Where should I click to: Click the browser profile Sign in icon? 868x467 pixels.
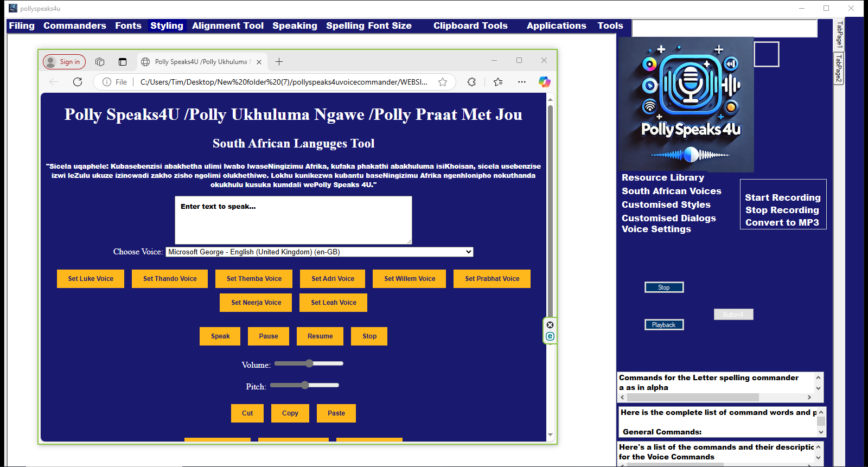pos(64,62)
